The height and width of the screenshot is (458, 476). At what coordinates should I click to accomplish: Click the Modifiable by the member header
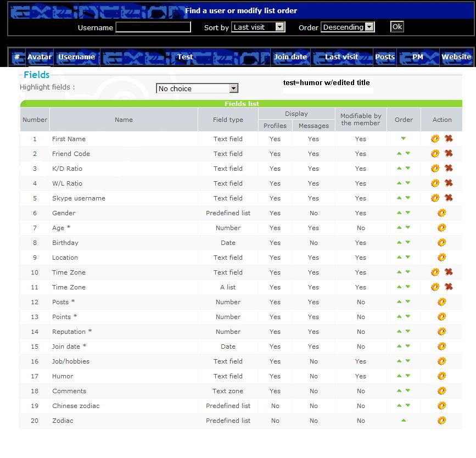[x=361, y=119]
